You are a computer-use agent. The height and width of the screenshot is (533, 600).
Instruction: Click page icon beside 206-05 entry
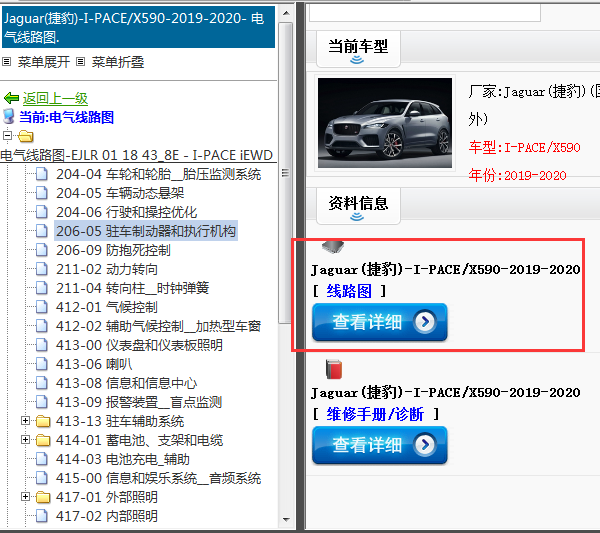pos(42,231)
